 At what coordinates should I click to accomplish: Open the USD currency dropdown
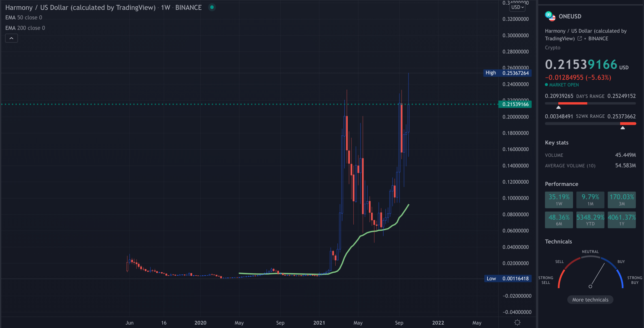pyautogui.click(x=517, y=7)
